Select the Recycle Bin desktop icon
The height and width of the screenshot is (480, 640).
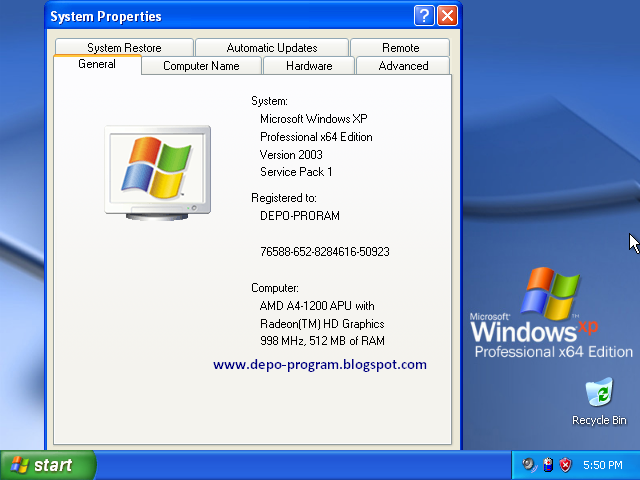(599, 401)
